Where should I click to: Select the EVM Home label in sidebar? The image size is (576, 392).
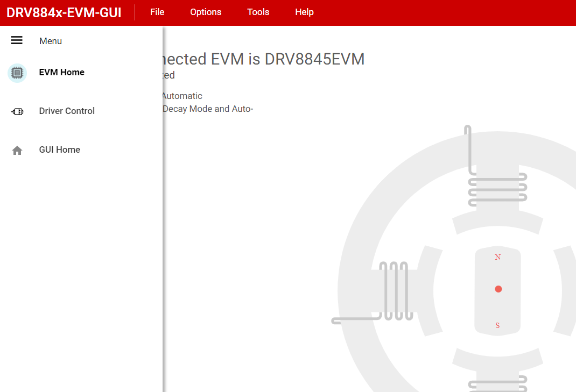(61, 73)
